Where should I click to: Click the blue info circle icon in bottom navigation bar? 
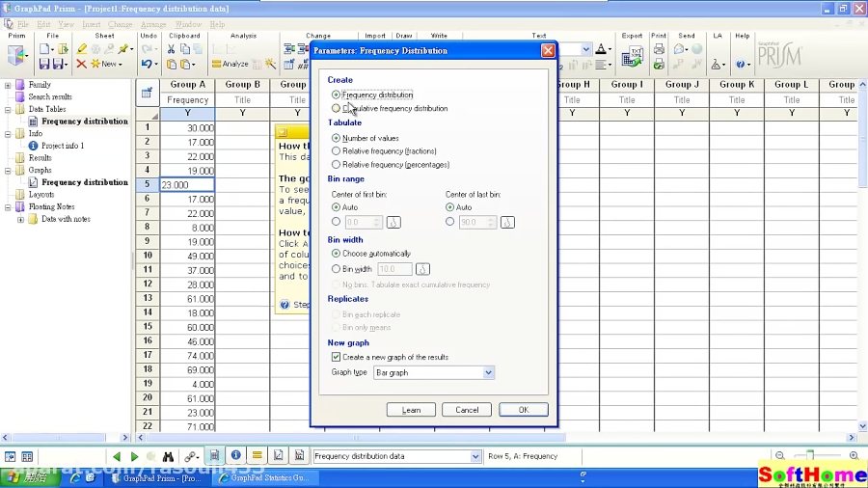(236, 455)
